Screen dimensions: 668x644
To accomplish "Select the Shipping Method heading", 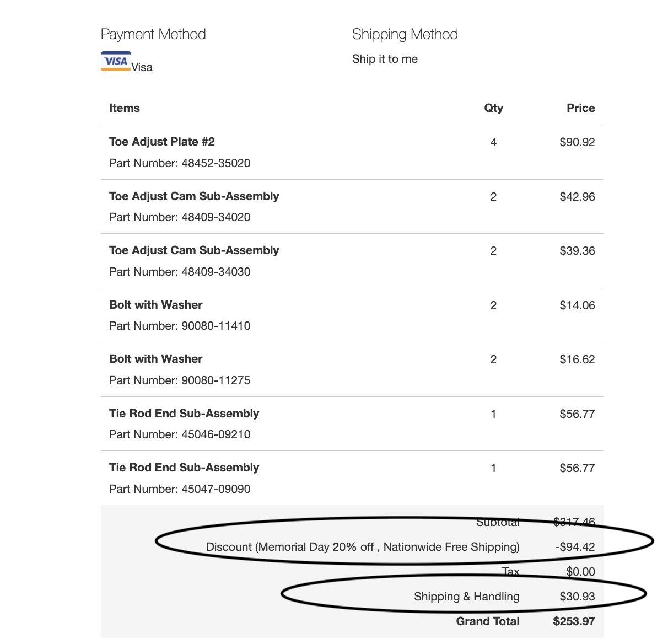I will pyautogui.click(x=405, y=34).
